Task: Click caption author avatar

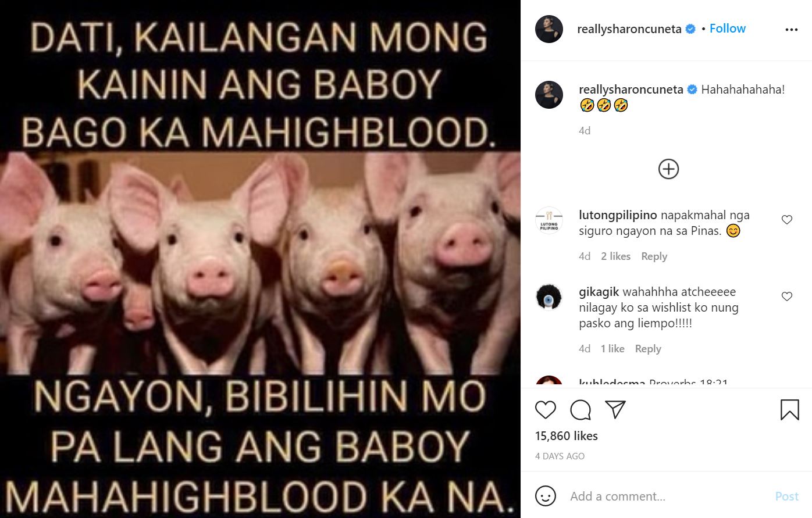Action: (x=549, y=95)
